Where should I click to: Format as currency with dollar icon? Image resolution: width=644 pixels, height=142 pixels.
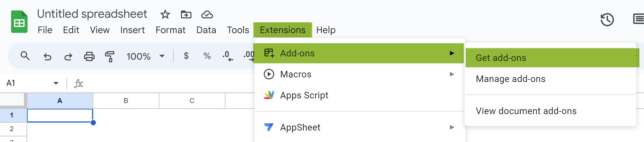click(x=186, y=56)
